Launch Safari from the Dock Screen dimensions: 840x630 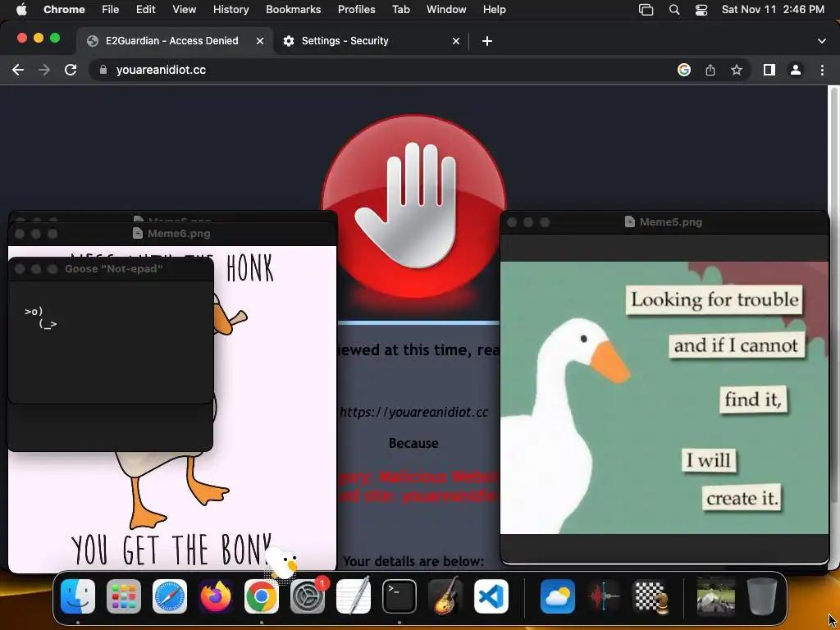pyautogui.click(x=170, y=596)
